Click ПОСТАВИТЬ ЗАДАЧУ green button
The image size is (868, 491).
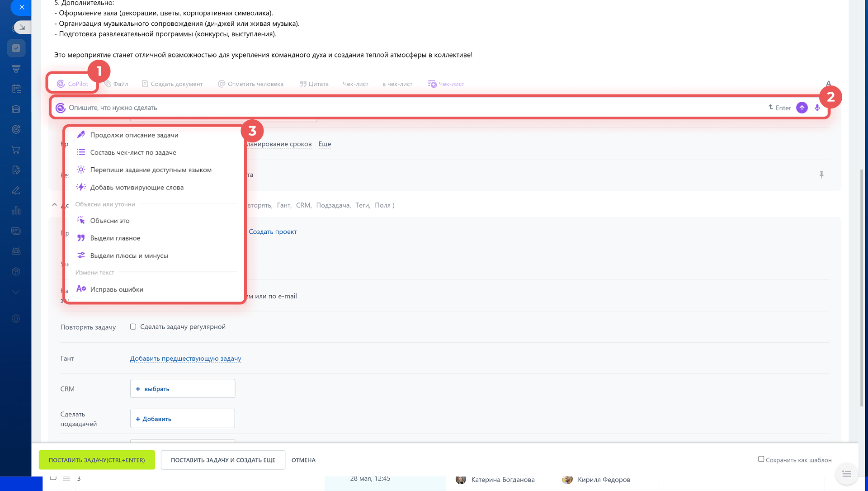[x=97, y=460]
